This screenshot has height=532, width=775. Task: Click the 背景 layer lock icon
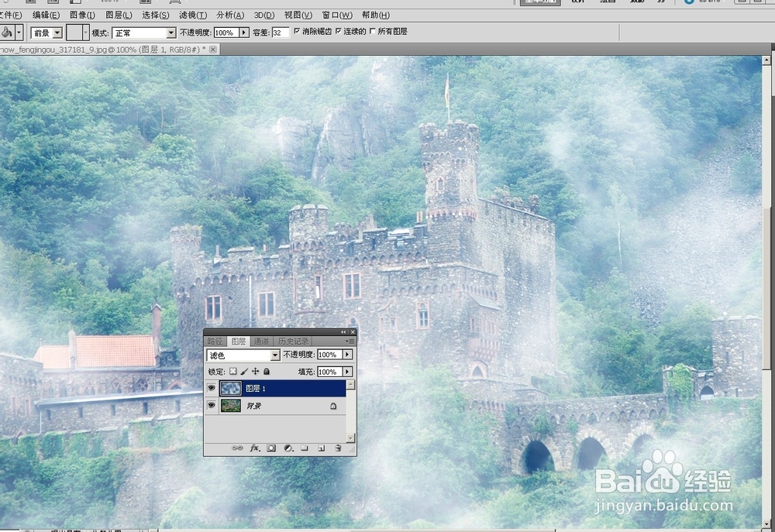pyautogui.click(x=333, y=406)
